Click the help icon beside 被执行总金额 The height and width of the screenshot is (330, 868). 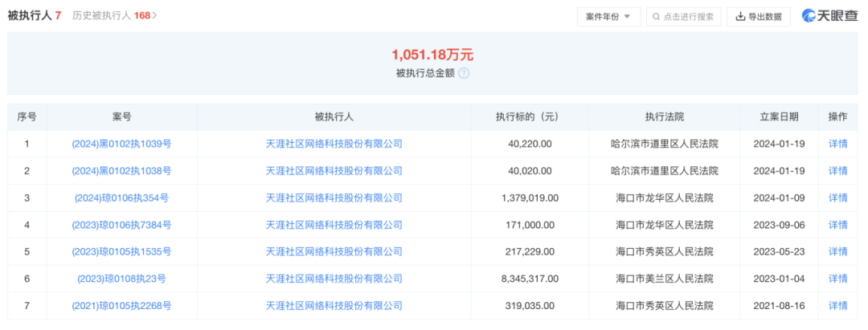click(x=464, y=73)
